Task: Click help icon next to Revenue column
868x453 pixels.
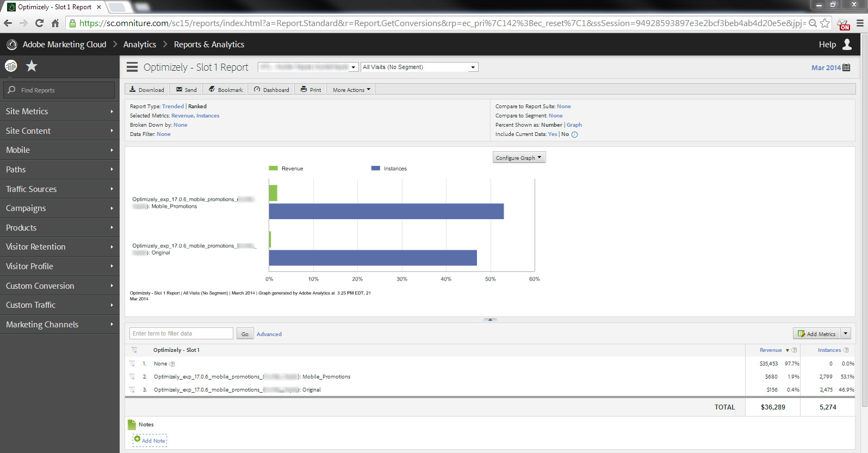Action: pyautogui.click(x=794, y=350)
